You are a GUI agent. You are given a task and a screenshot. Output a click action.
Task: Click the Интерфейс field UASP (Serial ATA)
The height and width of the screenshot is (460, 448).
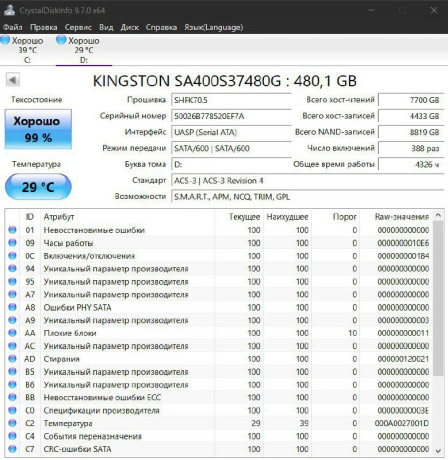(x=231, y=132)
